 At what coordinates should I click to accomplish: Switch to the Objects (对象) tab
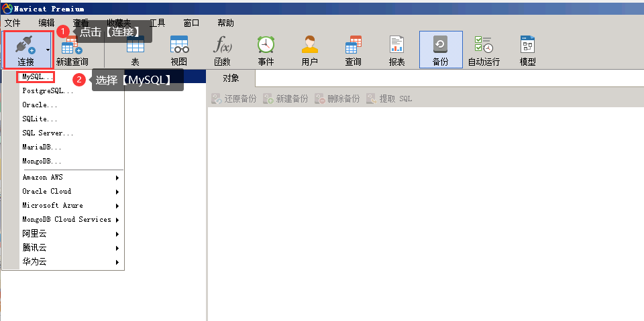pyautogui.click(x=231, y=78)
